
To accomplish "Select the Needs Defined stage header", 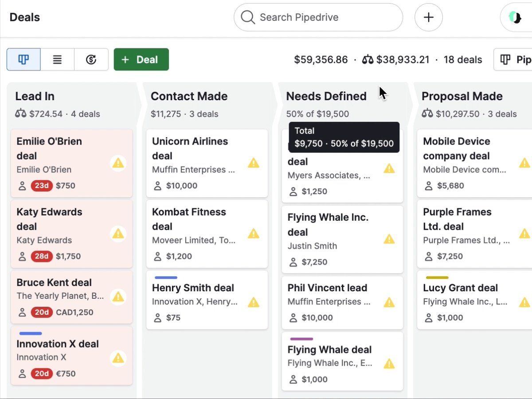I will coord(326,96).
